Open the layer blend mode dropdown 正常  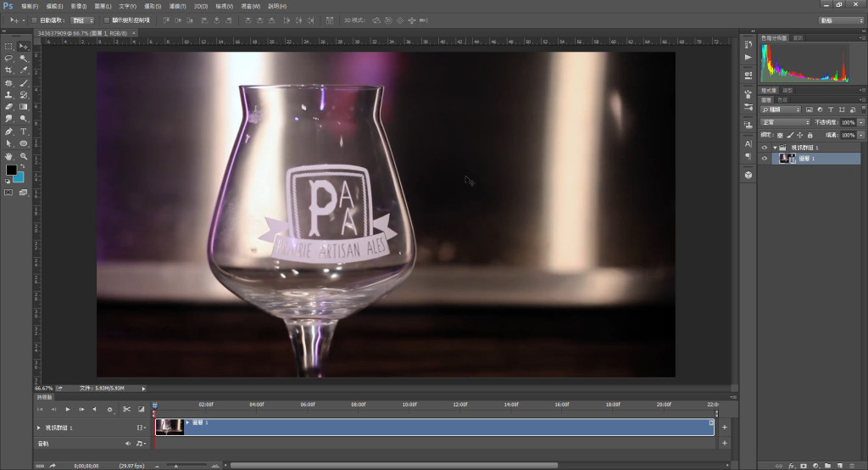tap(786, 122)
